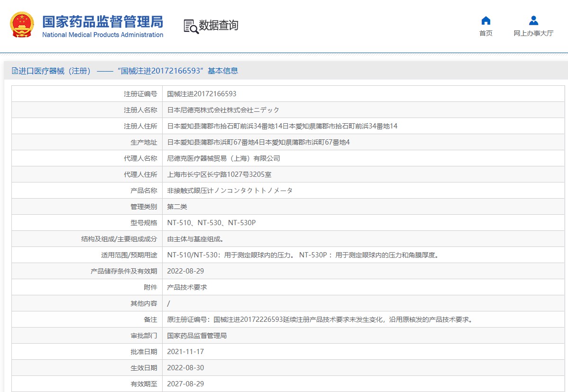Click the 数据查询 heading text
568x392 pixels.
pos(219,26)
